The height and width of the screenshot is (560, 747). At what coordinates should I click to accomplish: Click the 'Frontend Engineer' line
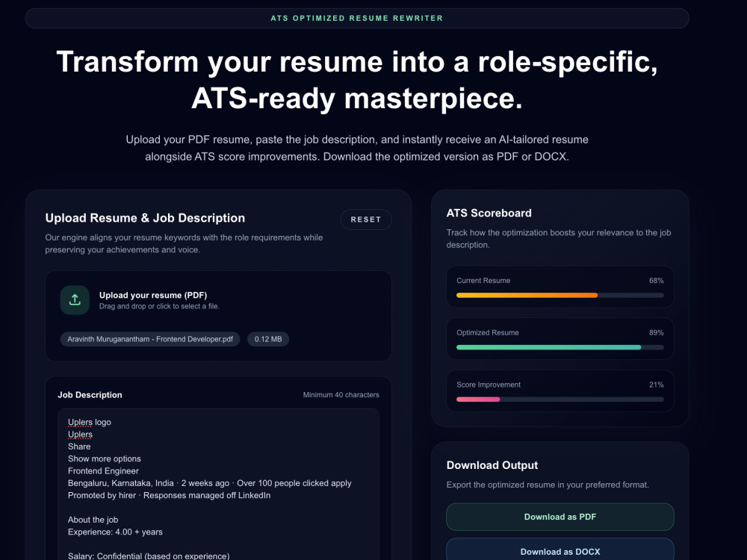coord(103,471)
